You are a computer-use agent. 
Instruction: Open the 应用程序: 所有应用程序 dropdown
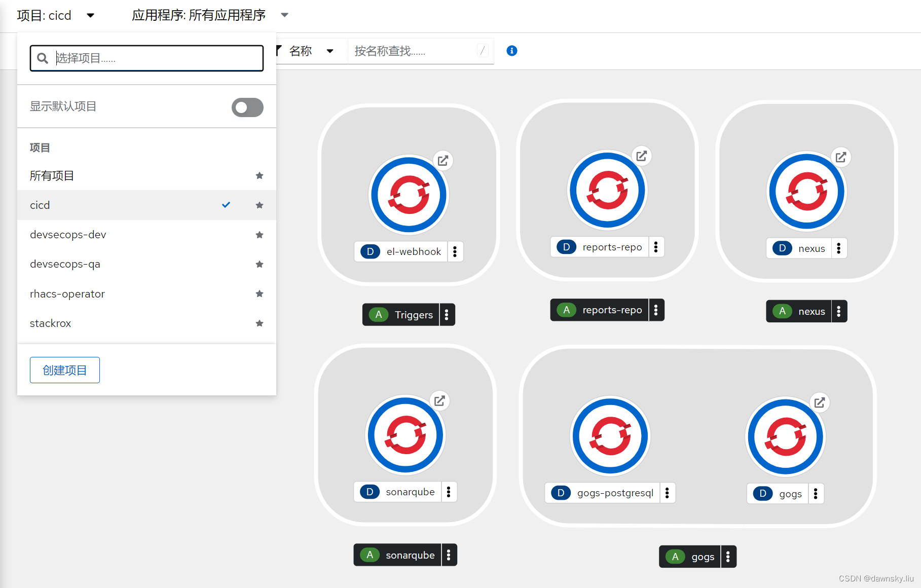click(210, 16)
